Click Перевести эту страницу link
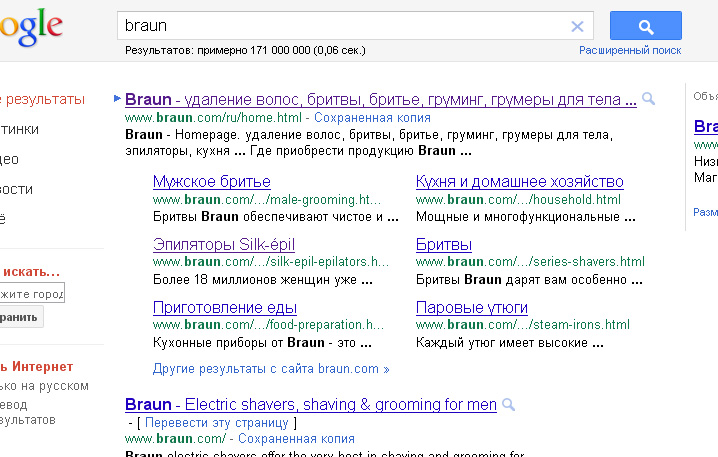718x457 pixels. pos(217,423)
